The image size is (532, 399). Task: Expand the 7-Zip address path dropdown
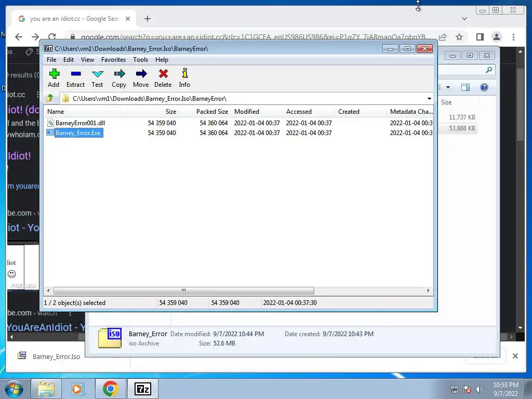429,99
